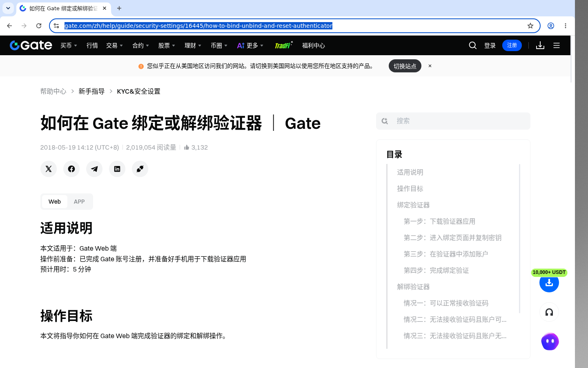This screenshot has height=368, width=588.
Task: Click the TradFi logo in navigation
Action: (x=284, y=45)
